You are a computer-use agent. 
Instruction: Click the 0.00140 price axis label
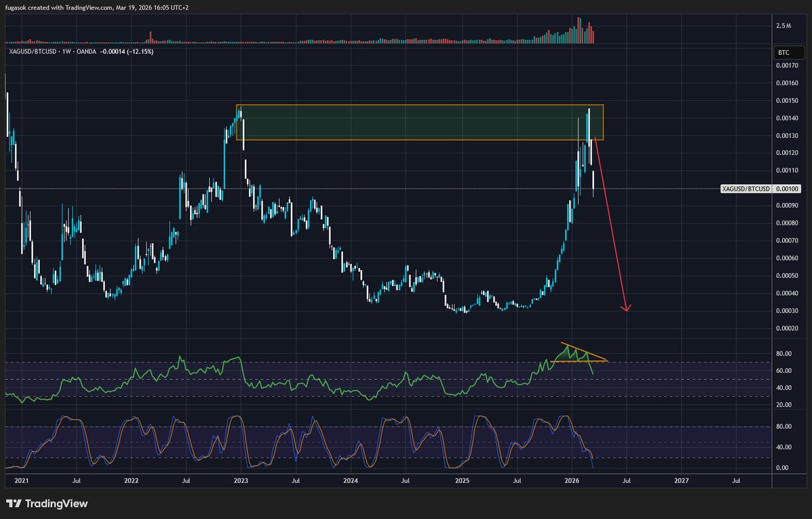click(786, 118)
